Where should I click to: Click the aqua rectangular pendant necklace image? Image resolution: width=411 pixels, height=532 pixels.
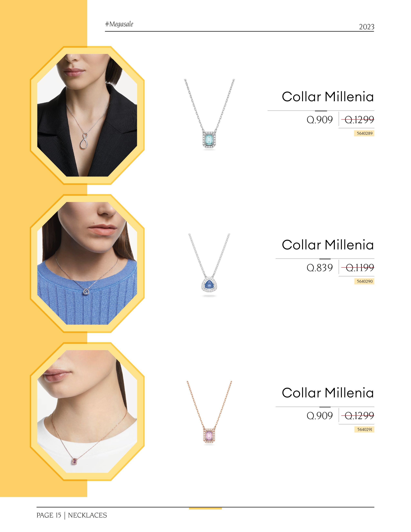click(209, 114)
